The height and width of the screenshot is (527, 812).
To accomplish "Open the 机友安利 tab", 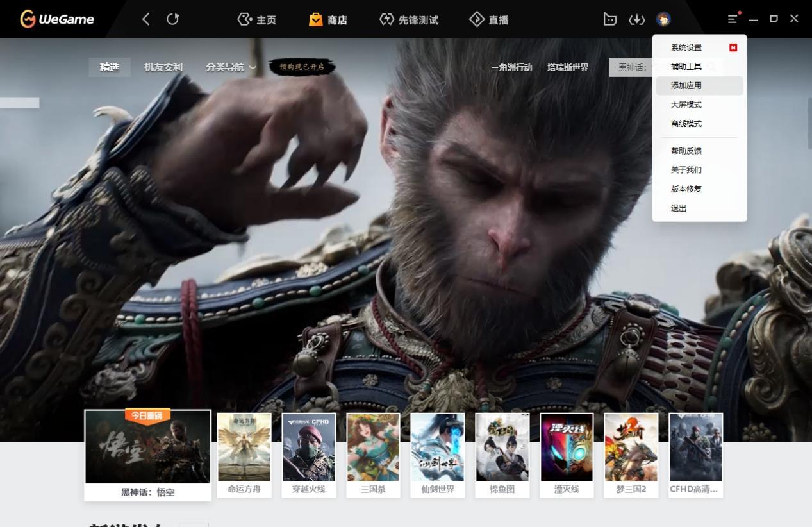I will coord(163,67).
